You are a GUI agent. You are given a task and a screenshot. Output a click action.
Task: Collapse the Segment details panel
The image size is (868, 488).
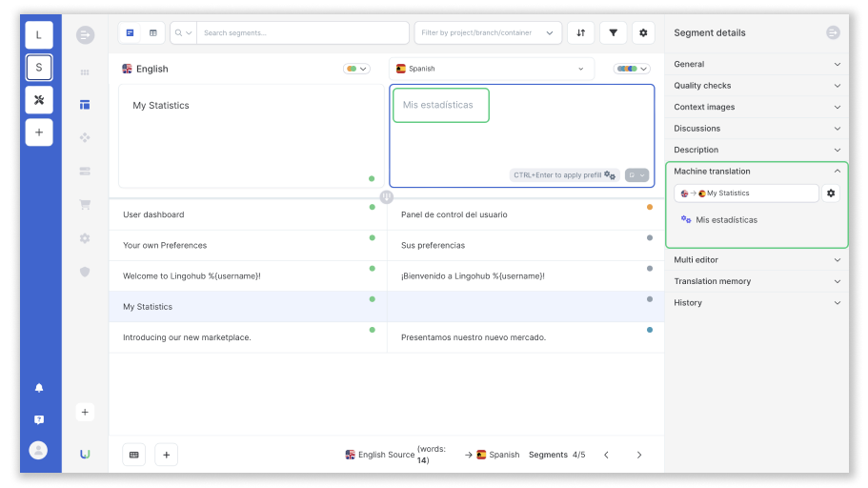click(833, 32)
